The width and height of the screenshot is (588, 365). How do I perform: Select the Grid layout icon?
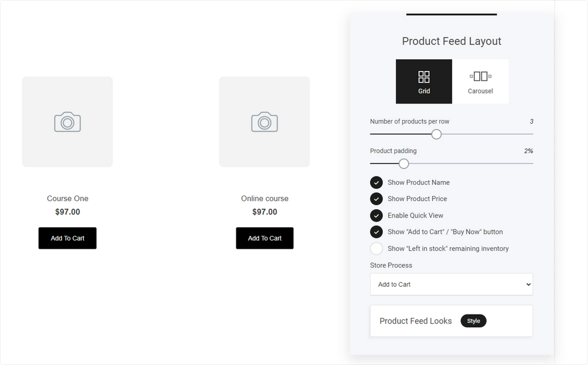click(x=424, y=77)
